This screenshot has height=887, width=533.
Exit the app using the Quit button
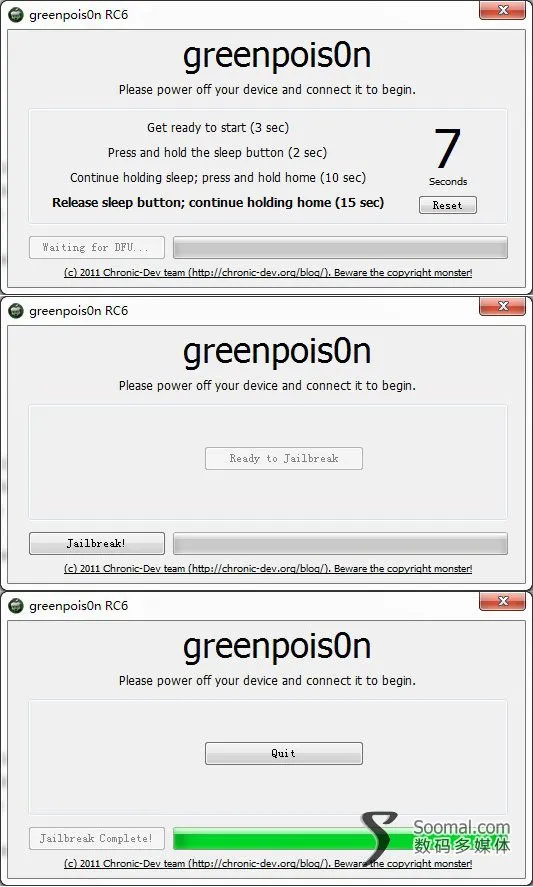[x=283, y=753]
